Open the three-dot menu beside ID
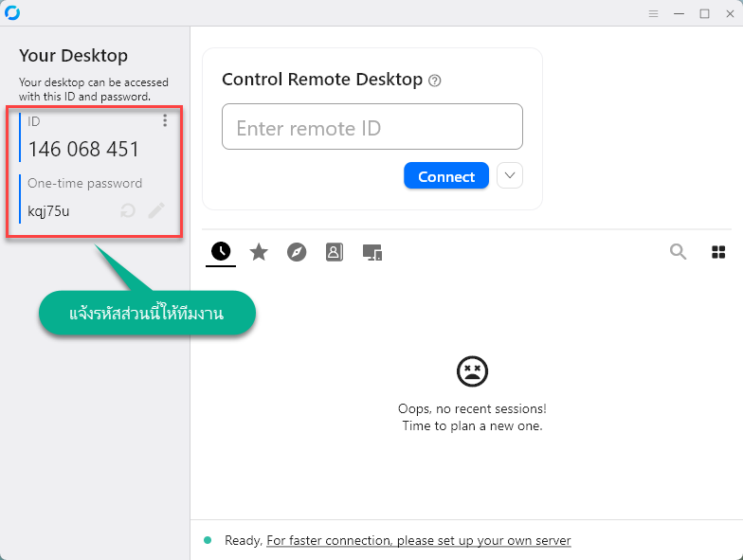743x560 pixels. pos(165,120)
